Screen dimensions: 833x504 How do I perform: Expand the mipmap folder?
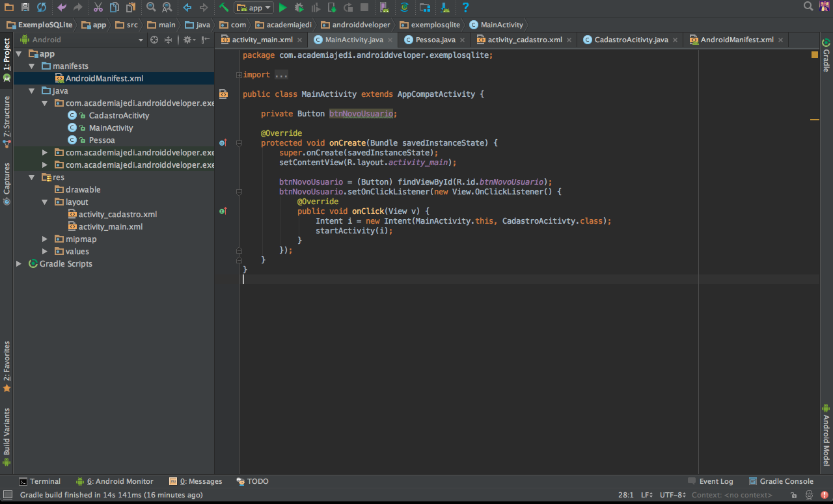(x=45, y=239)
